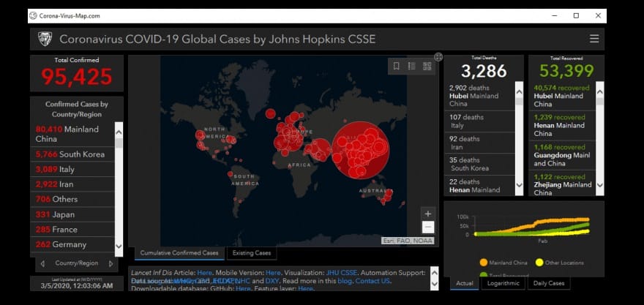644x305 pixels.
Task: Select 2,902 deaths Hubei row
Action: pyautogui.click(x=480, y=96)
